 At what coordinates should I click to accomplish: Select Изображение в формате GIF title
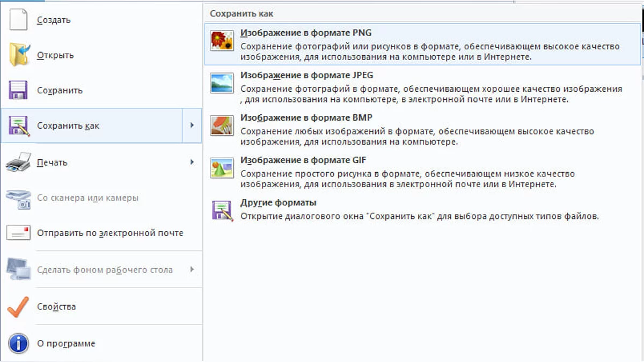303,160
